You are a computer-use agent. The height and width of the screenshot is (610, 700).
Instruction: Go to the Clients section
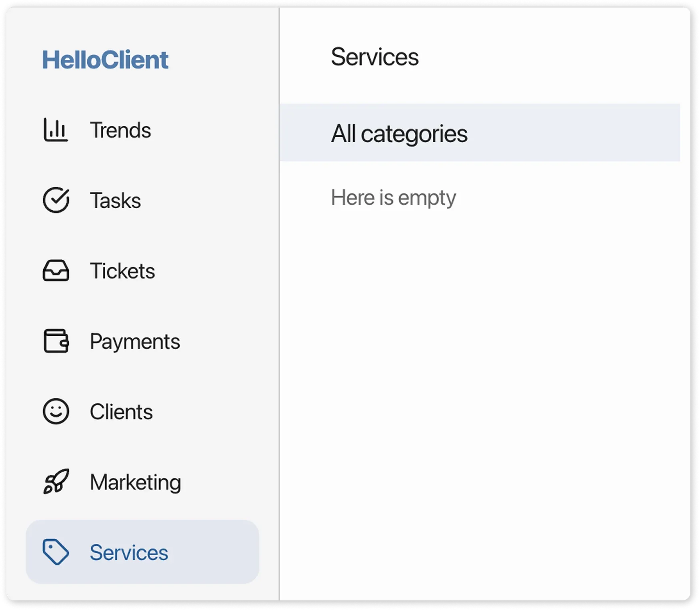pos(121,411)
